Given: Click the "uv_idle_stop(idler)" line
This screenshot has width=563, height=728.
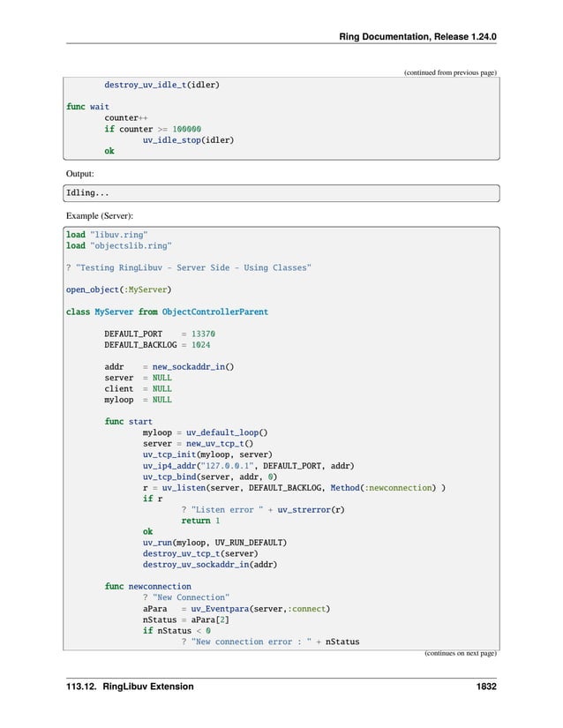Looking at the screenshot, I should point(188,139).
